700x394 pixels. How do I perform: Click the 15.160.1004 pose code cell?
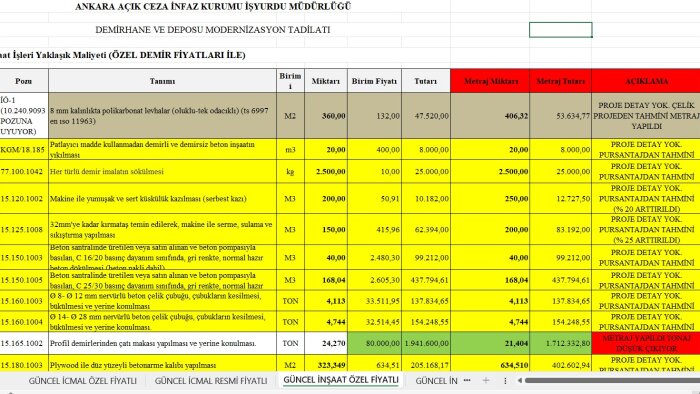[x=24, y=322]
